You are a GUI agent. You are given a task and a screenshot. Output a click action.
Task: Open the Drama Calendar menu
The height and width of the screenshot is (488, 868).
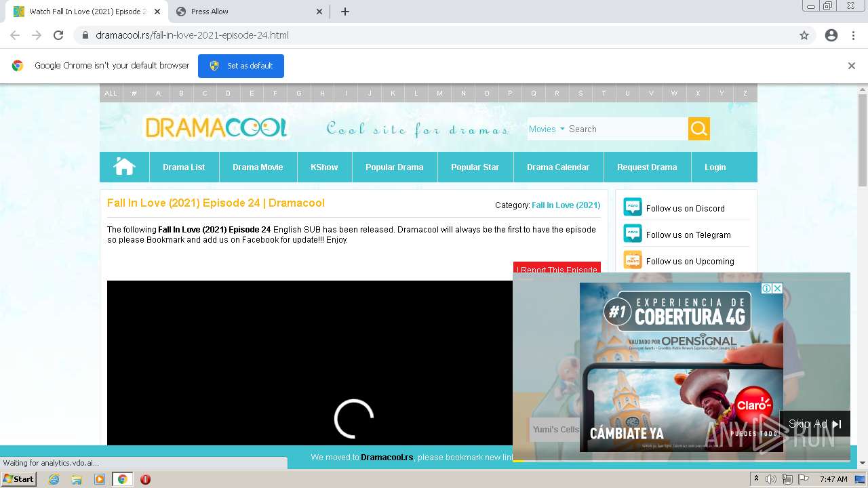(x=558, y=167)
